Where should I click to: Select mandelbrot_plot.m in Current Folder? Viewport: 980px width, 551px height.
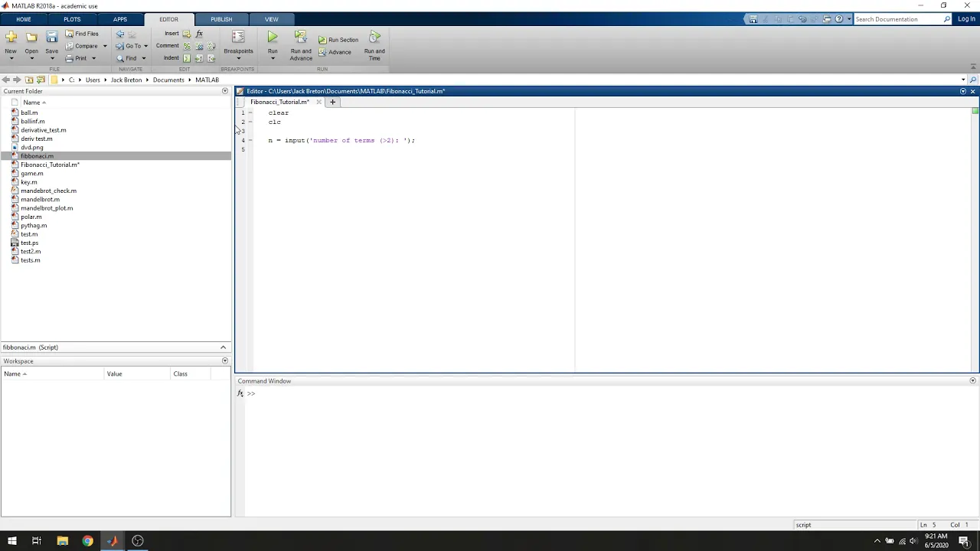click(47, 208)
